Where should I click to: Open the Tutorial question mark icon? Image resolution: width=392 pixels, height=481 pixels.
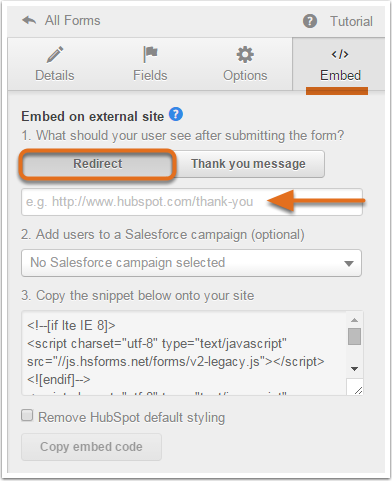coord(310,21)
